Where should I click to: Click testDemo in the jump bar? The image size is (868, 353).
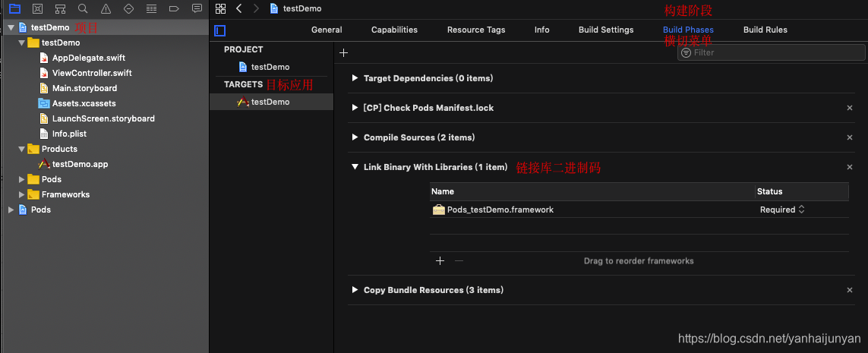[x=302, y=8]
